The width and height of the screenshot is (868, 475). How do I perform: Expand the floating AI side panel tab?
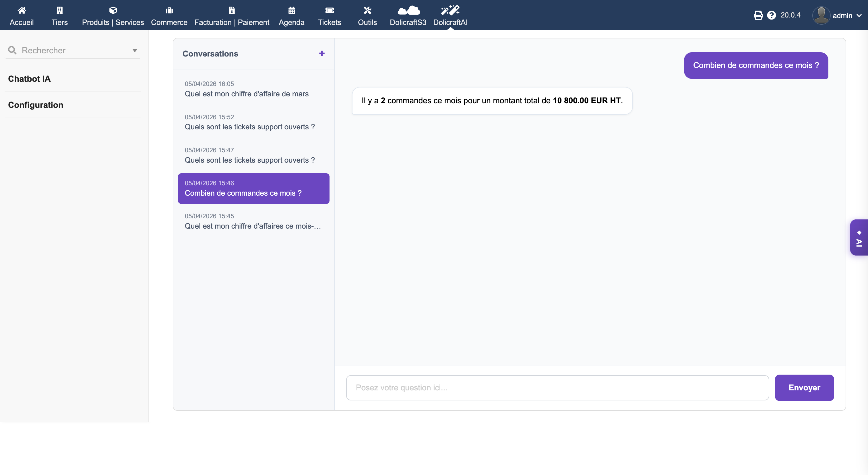(x=859, y=238)
